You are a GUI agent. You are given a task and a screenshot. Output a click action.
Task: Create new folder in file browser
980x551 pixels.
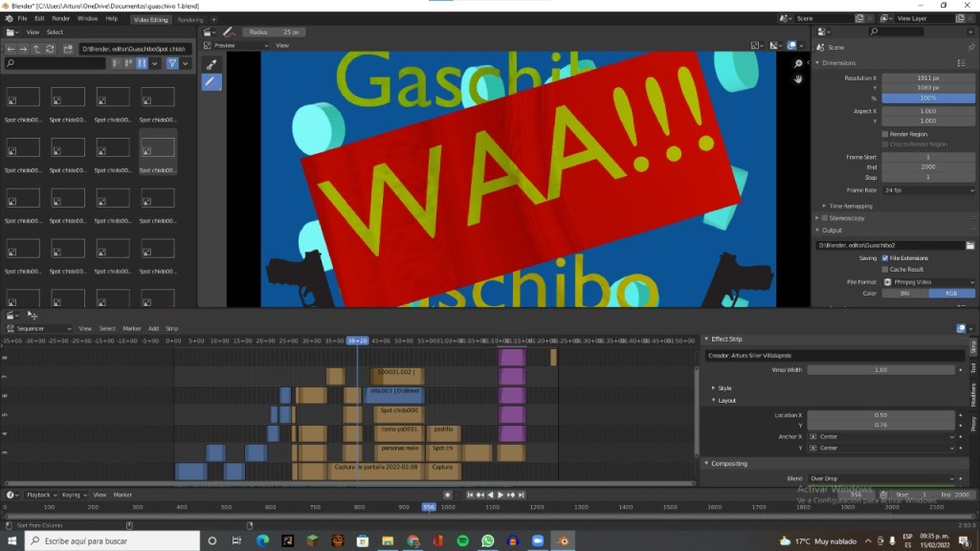(x=68, y=49)
